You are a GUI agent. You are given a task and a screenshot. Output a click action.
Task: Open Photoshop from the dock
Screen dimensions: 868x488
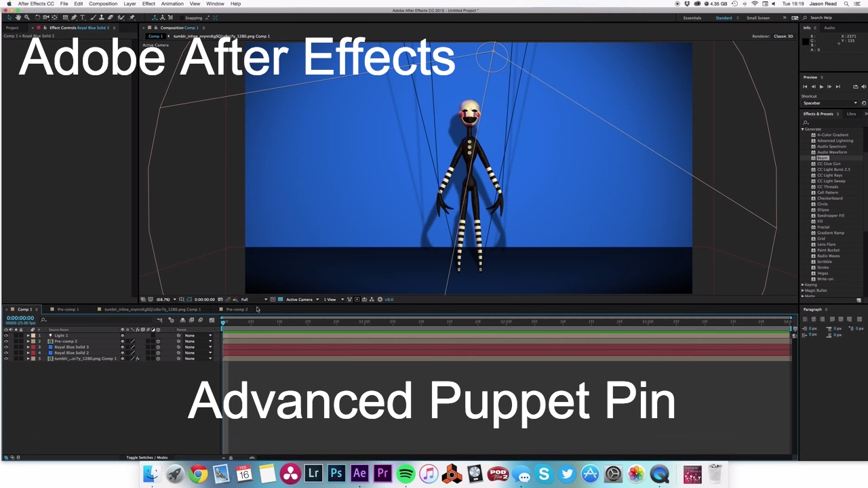tap(336, 474)
